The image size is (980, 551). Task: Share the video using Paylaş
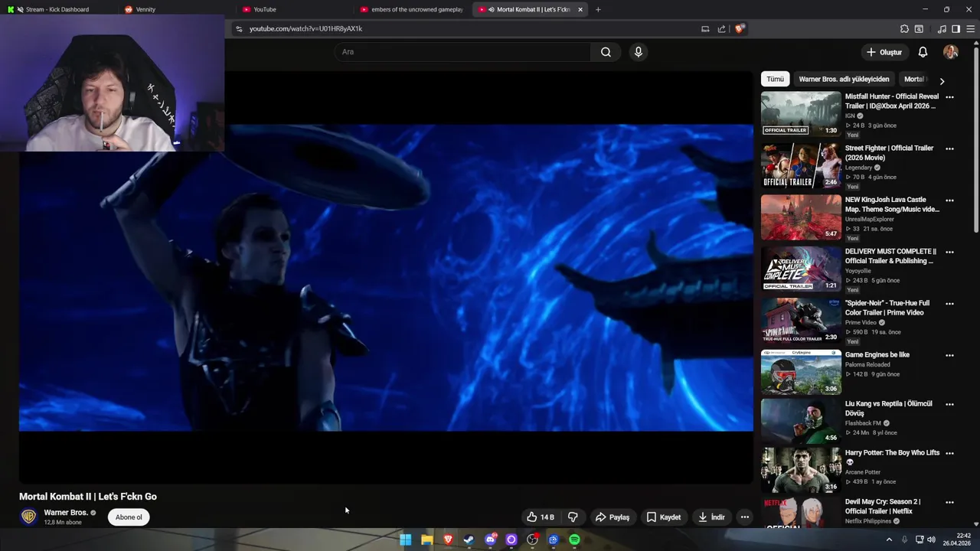(612, 517)
